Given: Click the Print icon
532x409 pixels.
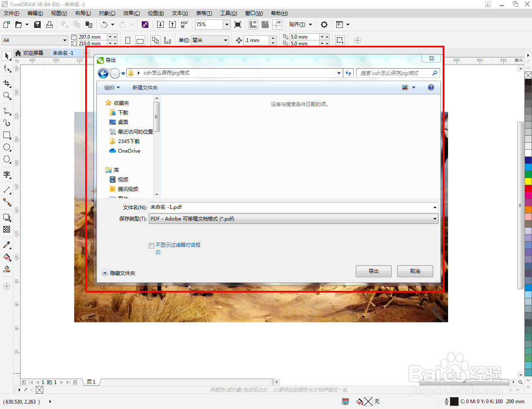Looking at the screenshot, I should pyautogui.click(x=49, y=25).
